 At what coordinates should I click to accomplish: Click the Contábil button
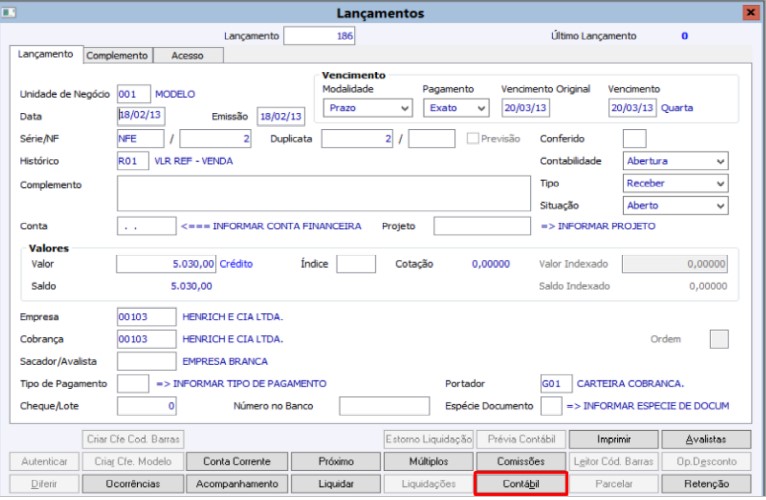point(521,484)
